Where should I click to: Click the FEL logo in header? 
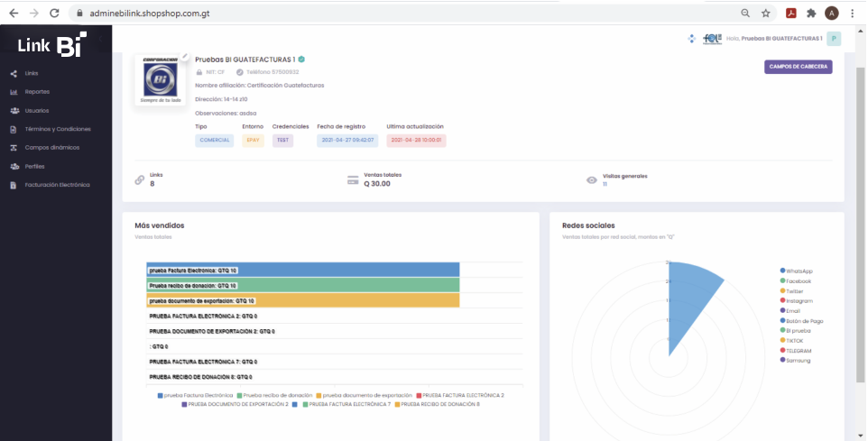(x=712, y=39)
